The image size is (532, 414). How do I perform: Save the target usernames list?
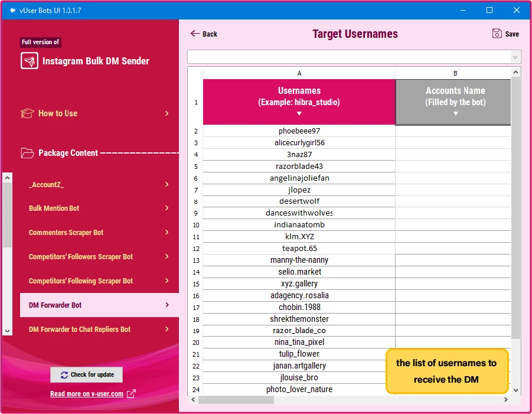pos(505,34)
